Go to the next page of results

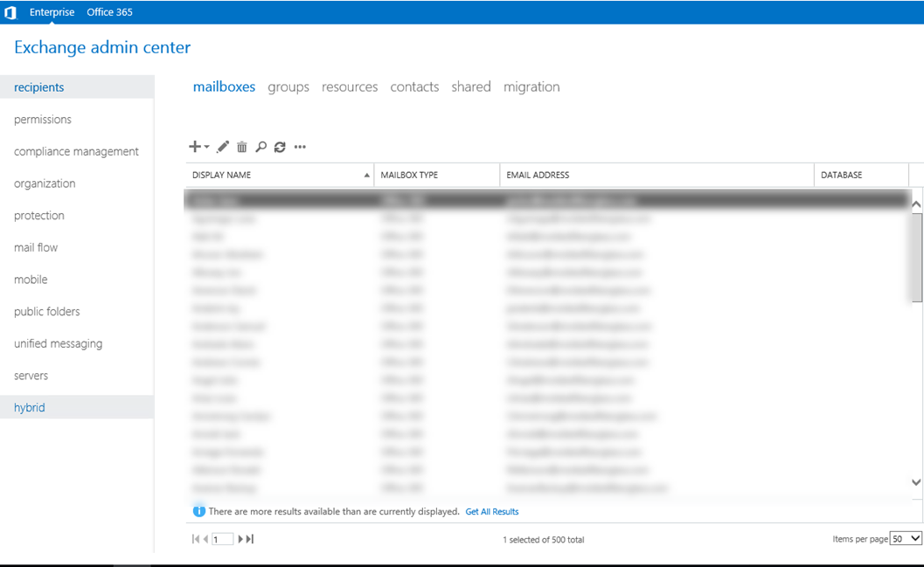click(240, 539)
